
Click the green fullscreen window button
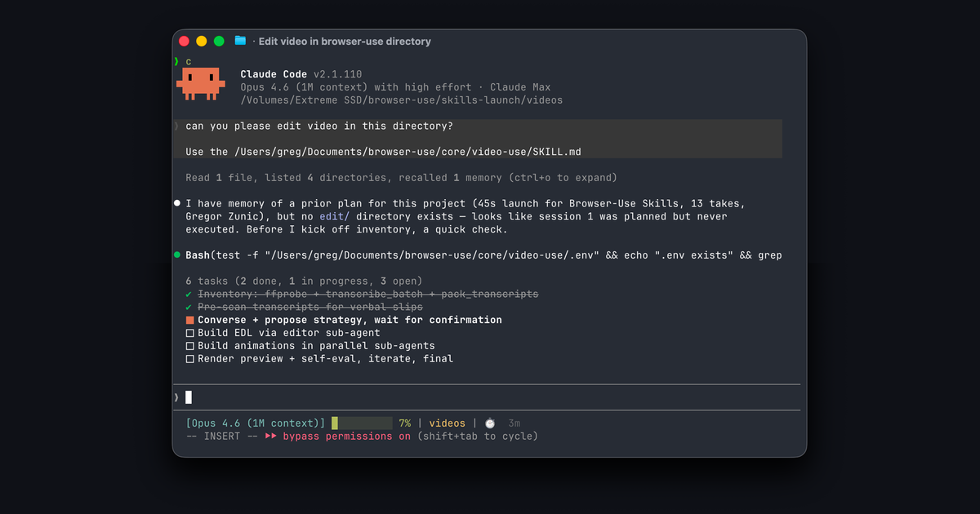coord(219,41)
